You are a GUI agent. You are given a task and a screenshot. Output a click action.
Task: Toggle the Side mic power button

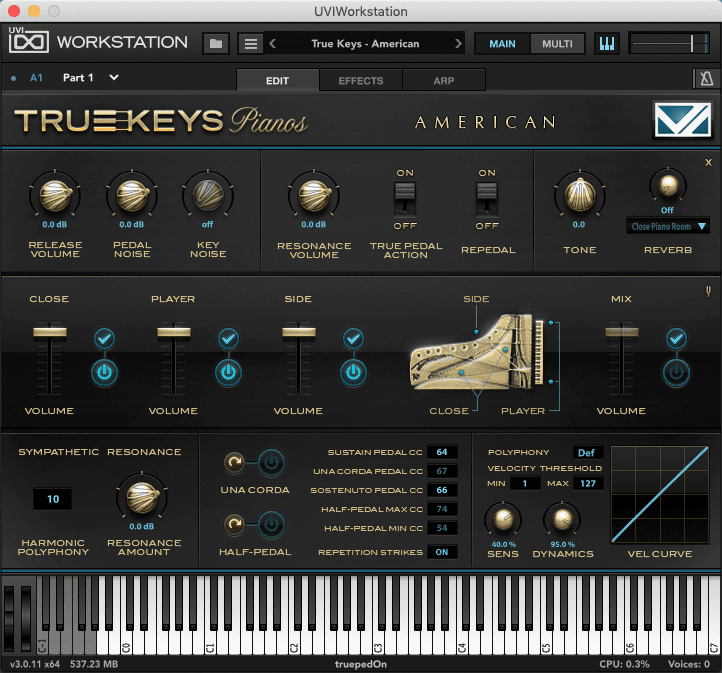click(x=353, y=371)
